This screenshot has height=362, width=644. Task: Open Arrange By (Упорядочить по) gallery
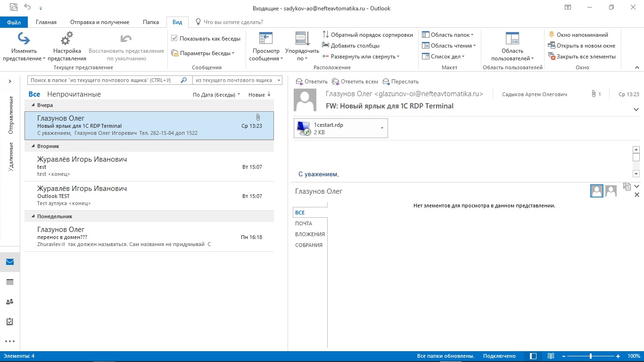302,46
